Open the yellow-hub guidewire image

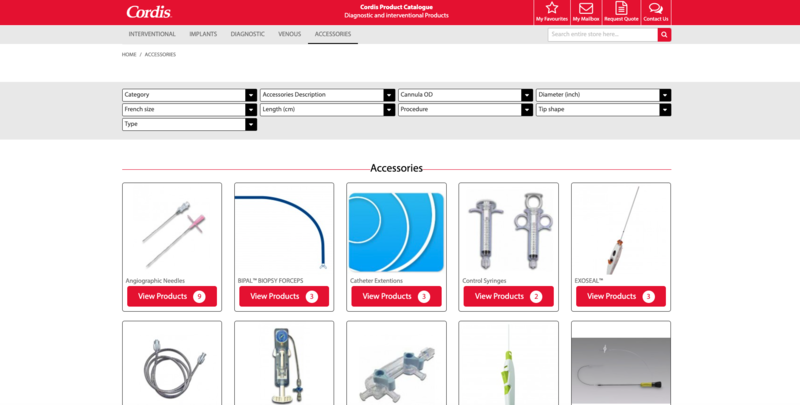click(x=621, y=370)
